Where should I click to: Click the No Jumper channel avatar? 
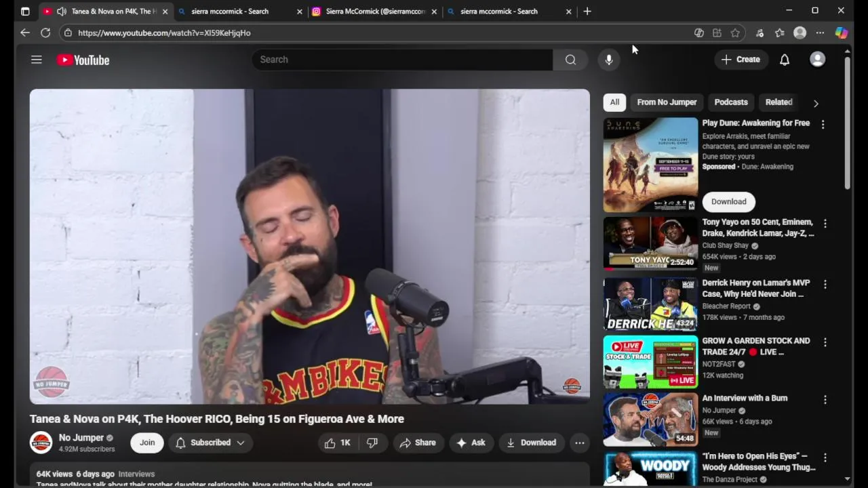pyautogui.click(x=41, y=443)
